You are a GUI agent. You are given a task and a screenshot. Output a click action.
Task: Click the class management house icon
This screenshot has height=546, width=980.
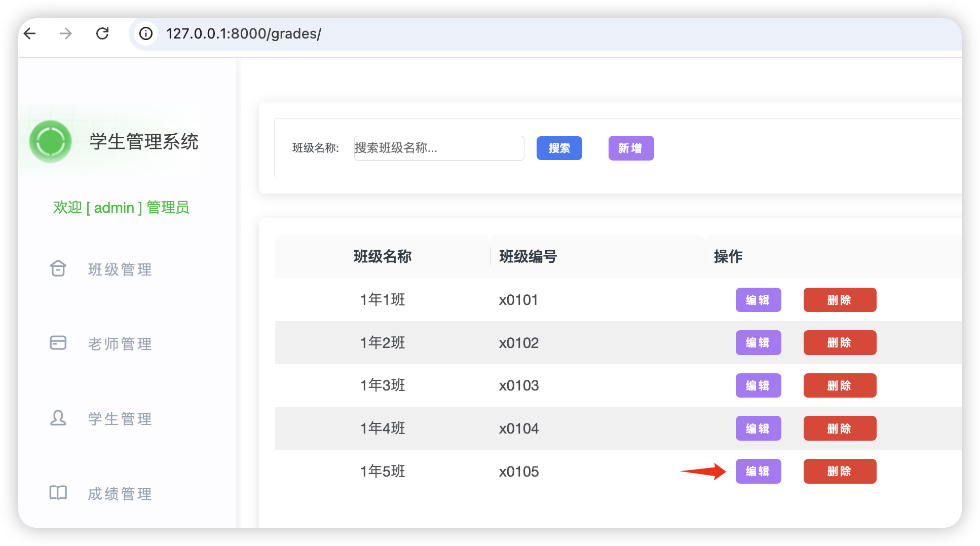(58, 268)
